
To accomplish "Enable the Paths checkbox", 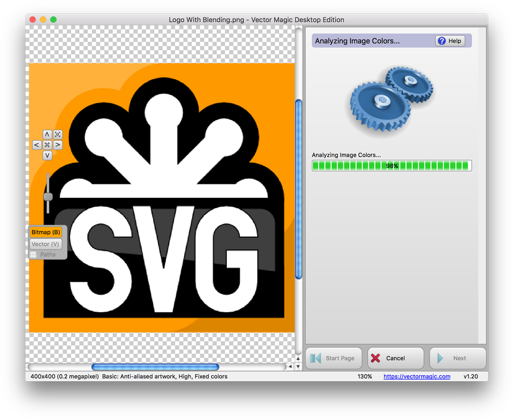I will (33, 254).
